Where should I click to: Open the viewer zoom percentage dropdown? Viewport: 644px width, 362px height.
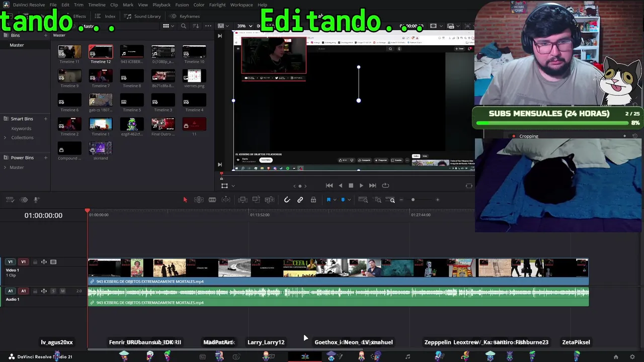coord(245,26)
